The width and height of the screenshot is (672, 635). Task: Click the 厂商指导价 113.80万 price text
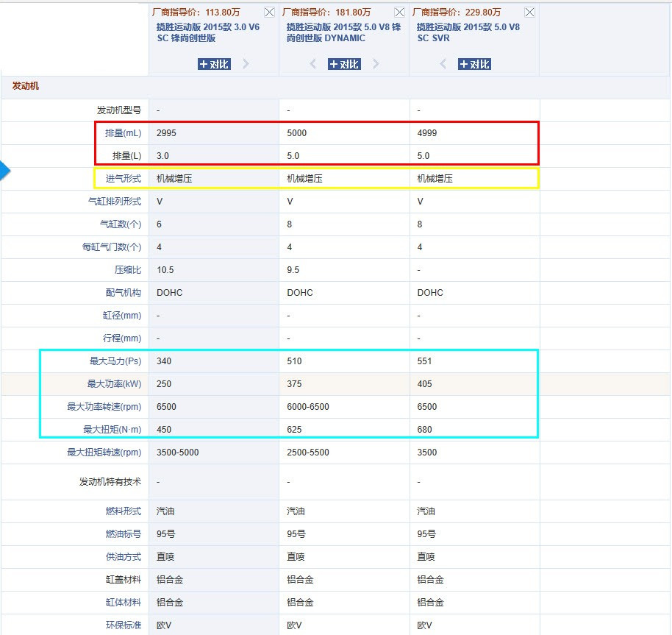click(196, 12)
